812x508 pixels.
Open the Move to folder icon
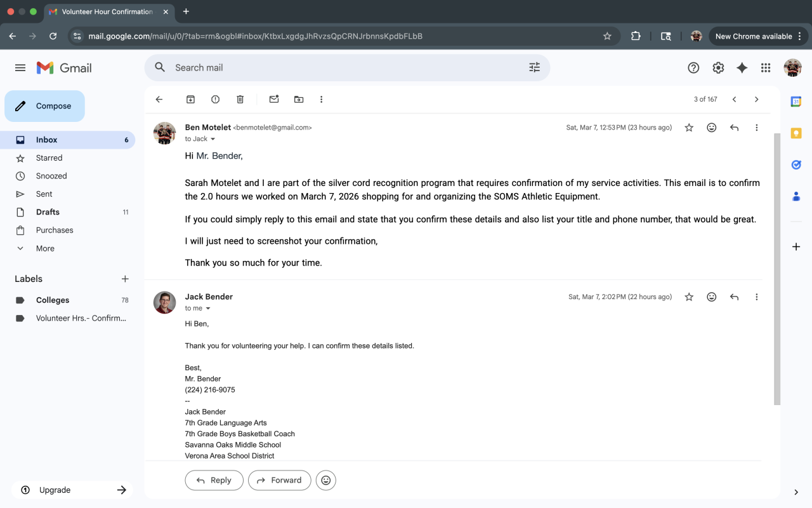(x=299, y=99)
